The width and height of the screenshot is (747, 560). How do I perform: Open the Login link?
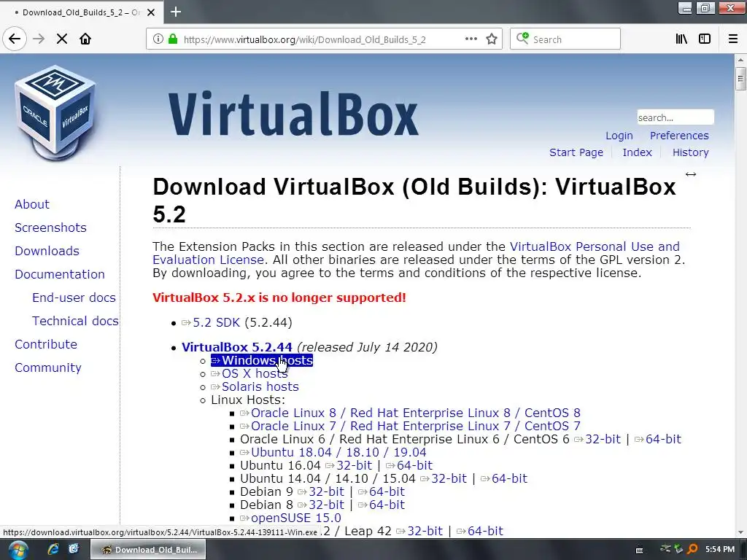coord(619,136)
